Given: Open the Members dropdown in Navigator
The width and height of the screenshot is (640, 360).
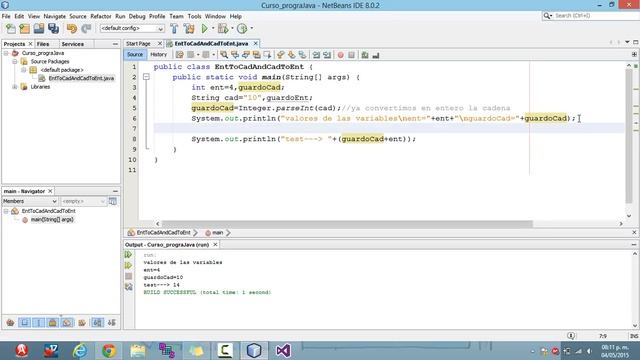Looking at the screenshot, I should pyautogui.click(x=29, y=201).
